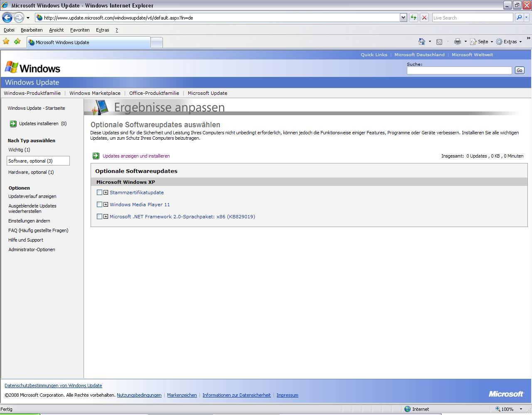Open the search provider dropdown arrow

(526, 17)
